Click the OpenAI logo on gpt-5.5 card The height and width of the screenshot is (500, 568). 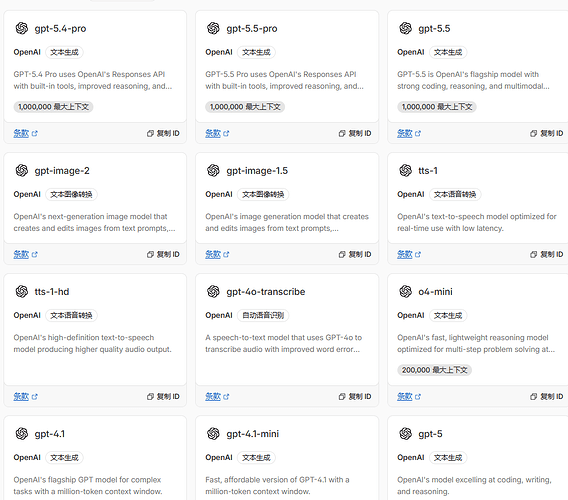click(x=405, y=28)
